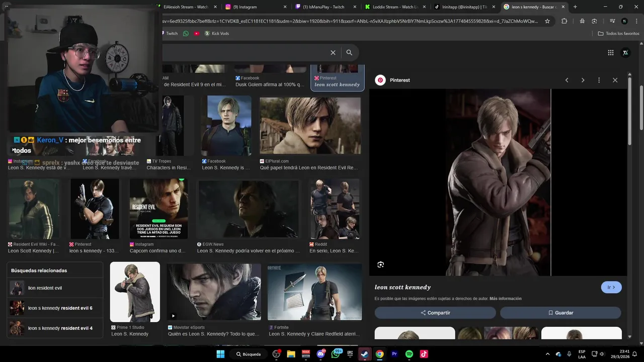Open ElPlural.com Leon thumbnail
Viewport: 644px width, 362px height.
pyautogui.click(x=310, y=126)
